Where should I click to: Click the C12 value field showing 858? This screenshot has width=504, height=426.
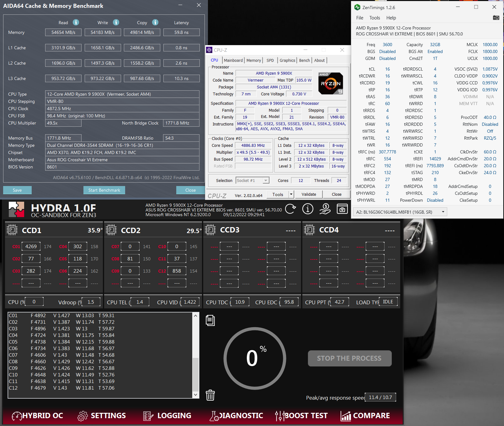177,271
